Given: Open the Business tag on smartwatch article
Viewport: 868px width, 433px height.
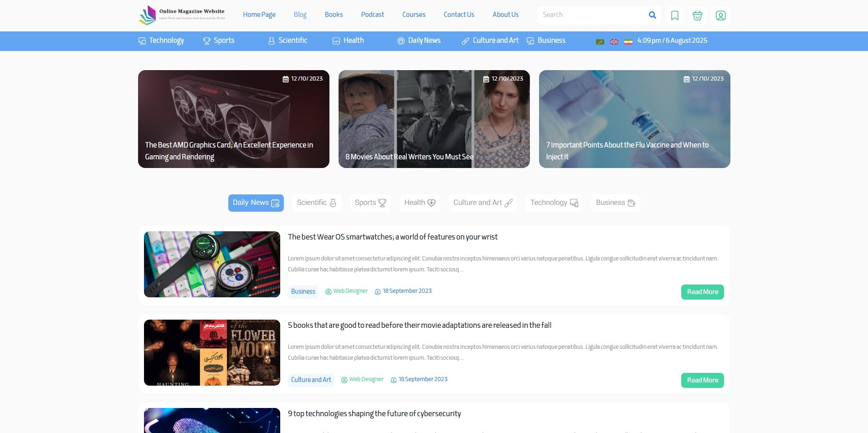Looking at the screenshot, I should pos(303,291).
